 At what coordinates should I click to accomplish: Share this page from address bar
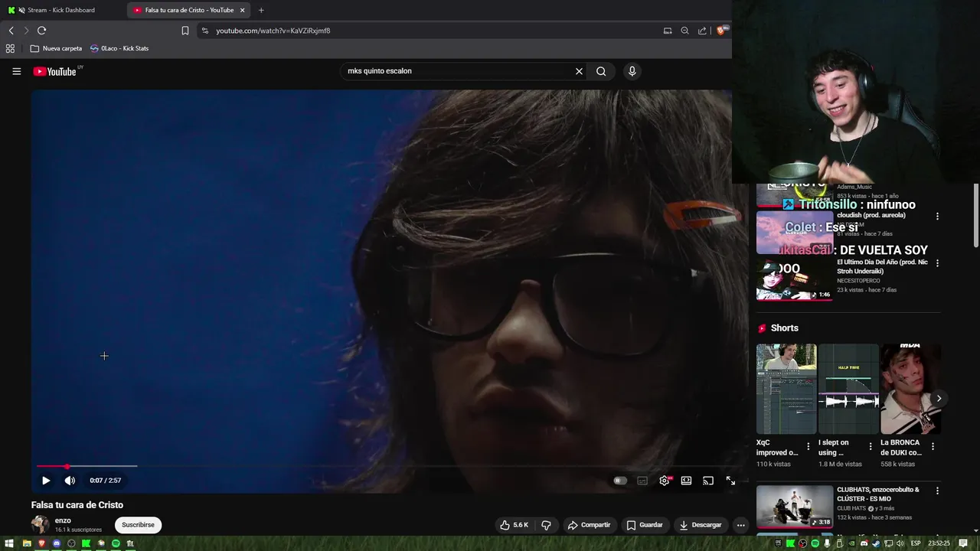pos(702,31)
